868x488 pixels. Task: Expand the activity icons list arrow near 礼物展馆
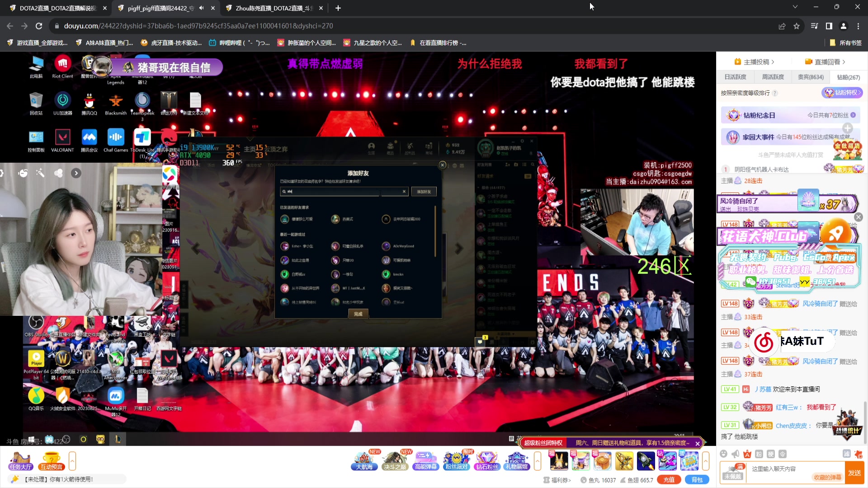tap(538, 461)
